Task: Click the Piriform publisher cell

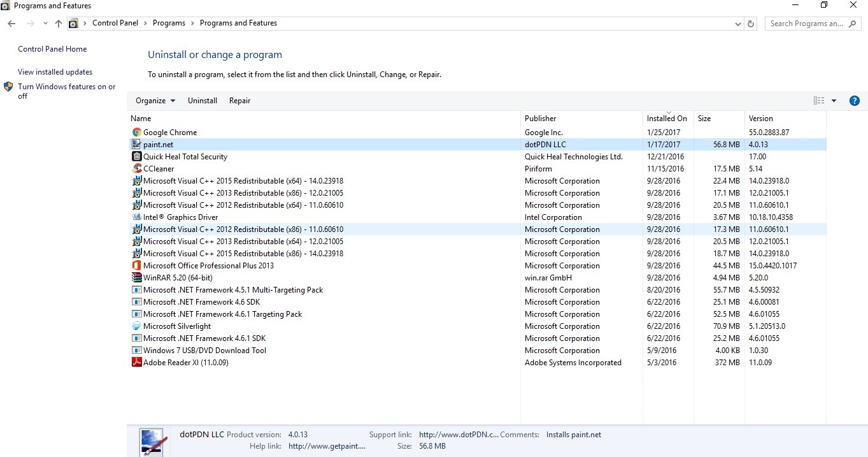Action: 538,169
